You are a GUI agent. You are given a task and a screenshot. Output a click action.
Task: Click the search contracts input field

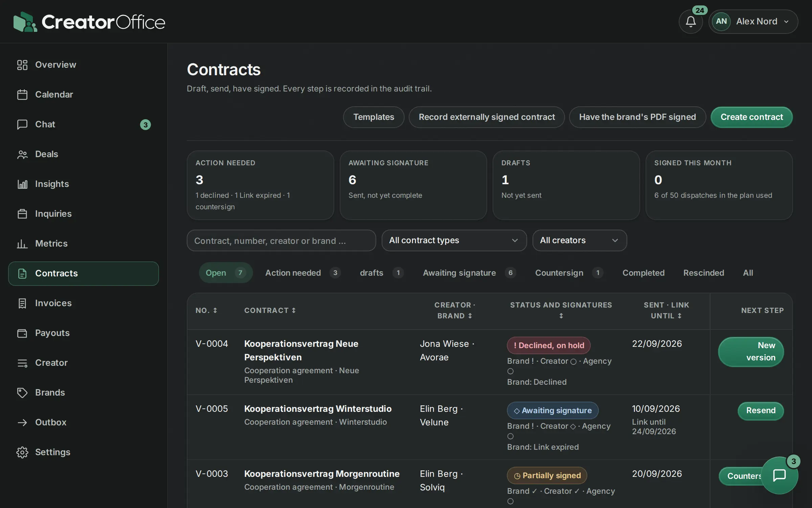[281, 240]
